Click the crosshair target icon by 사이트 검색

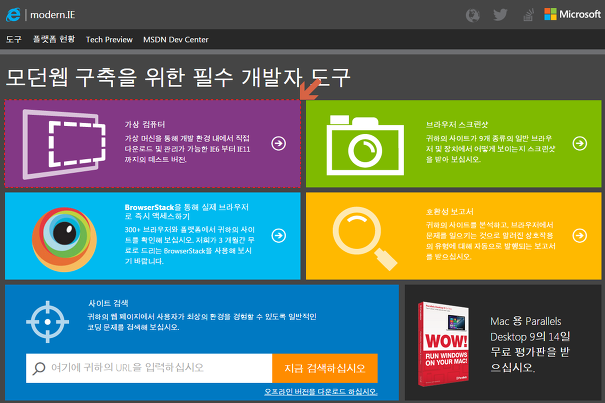(47, 322)
